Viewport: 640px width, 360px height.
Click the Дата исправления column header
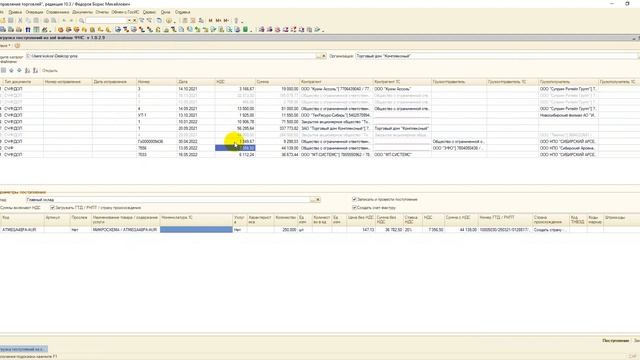(114, 82)
